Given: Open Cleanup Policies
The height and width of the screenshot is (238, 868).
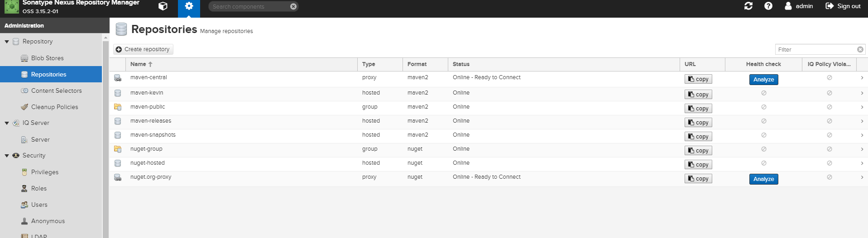Looking at the screenshot, I should 54,107.
